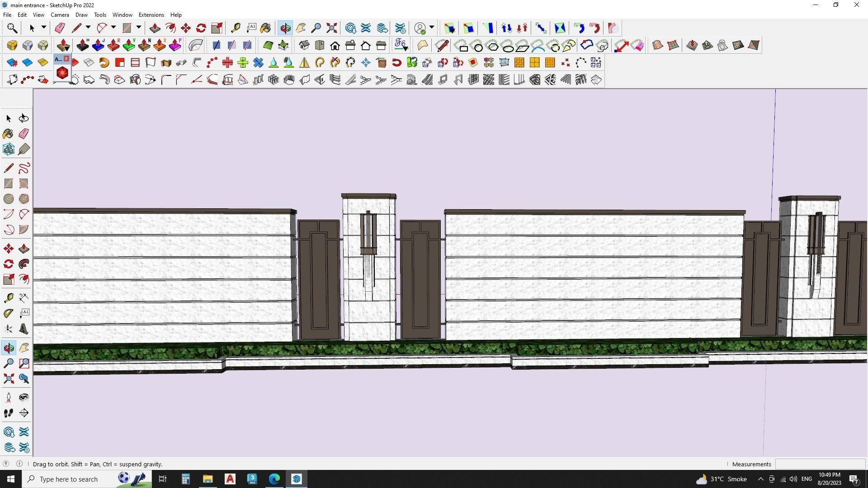Image resolution: width=868 pixels, height=488 pixels.
Task: Select the Follow Me tool
Action: click(x=24, y=264)
